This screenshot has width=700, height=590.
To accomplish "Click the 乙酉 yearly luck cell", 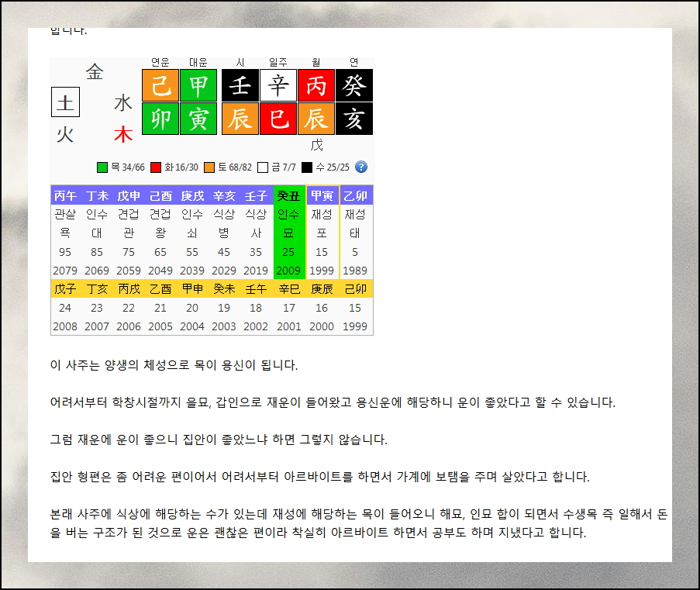I will (160, 289).
